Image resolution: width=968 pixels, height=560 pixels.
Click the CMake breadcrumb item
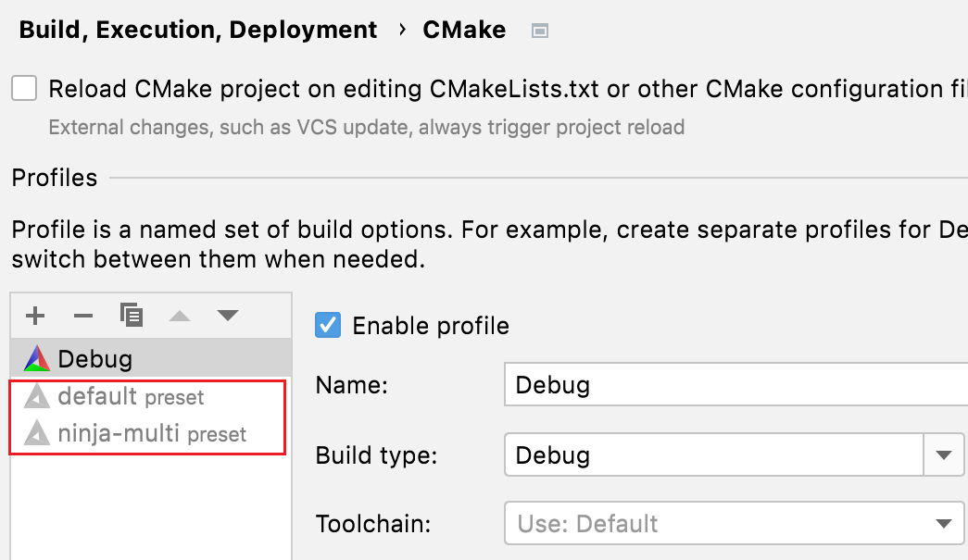coord(464,30)
